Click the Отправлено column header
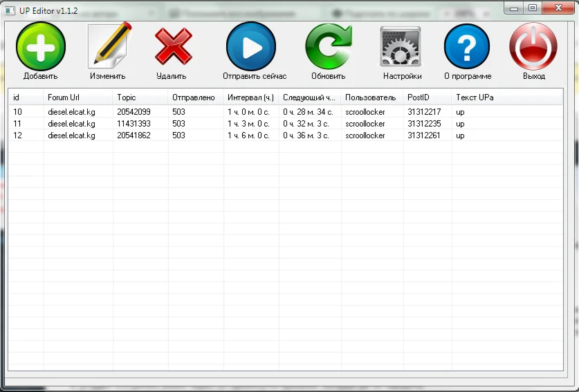Image resolution: width=579 pixels, height=392 pixels. (x=196, y=97)
